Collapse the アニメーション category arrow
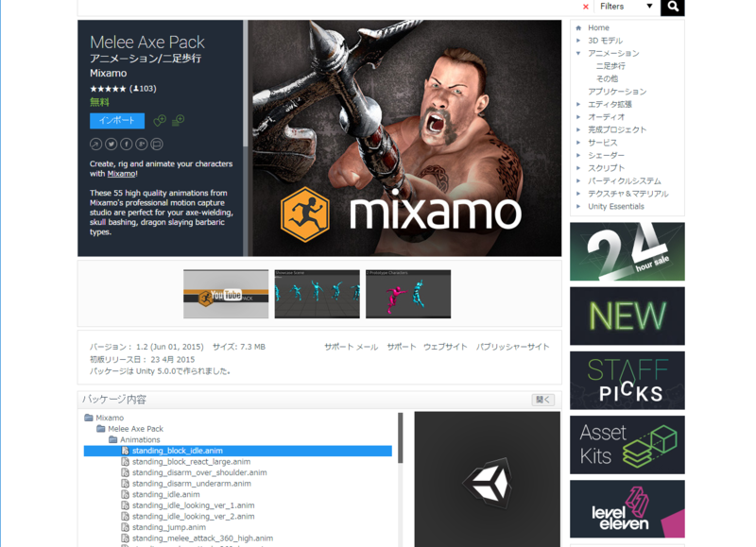 click(x=578, y=53)
